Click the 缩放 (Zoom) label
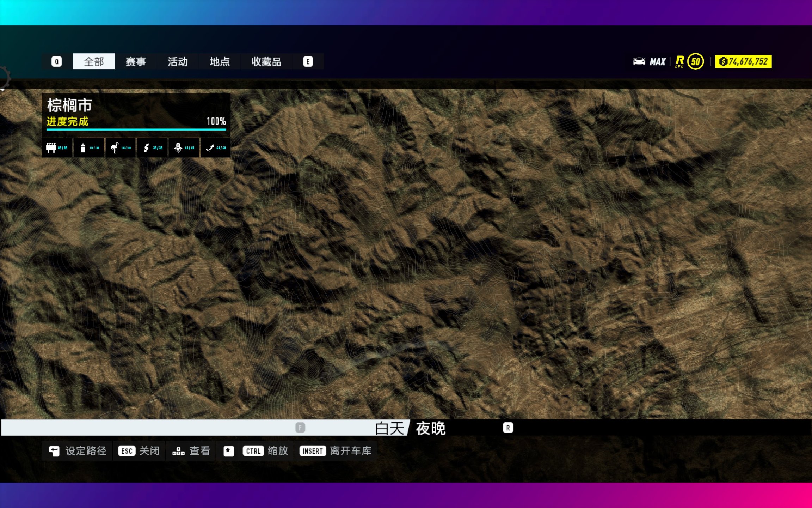812x508 pixels. coord(278,451)
